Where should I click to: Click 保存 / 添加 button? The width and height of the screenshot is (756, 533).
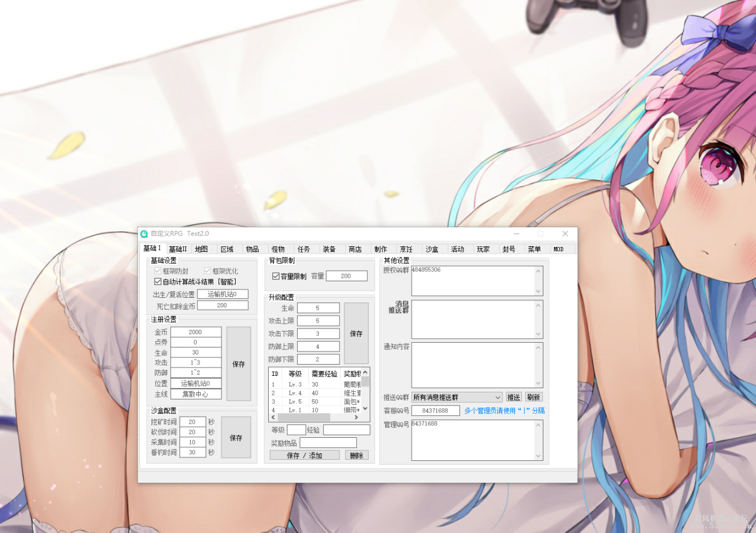coord(304,456)
